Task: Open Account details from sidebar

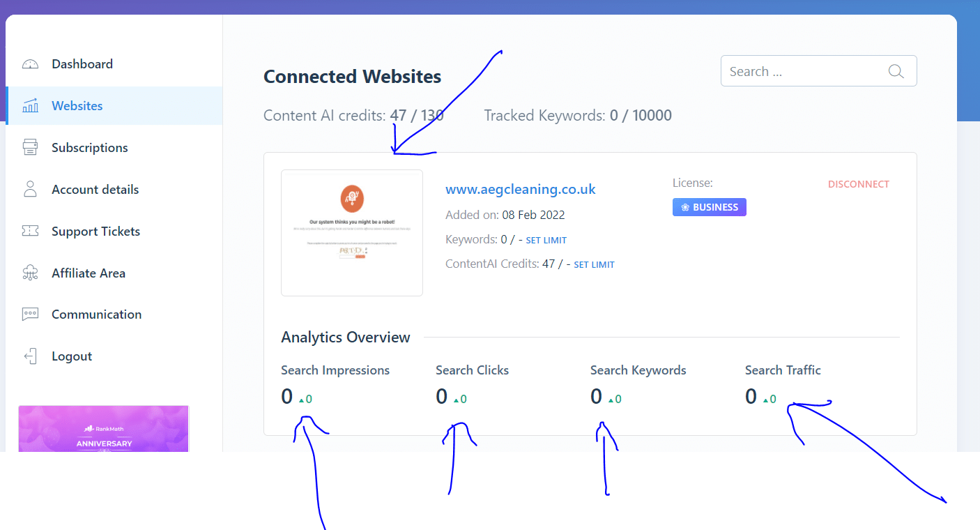Action: point(95,190)
